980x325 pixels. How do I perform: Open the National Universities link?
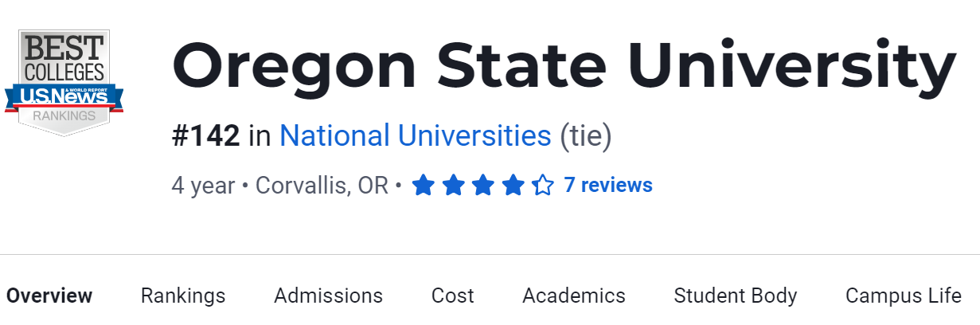[415, 136]
